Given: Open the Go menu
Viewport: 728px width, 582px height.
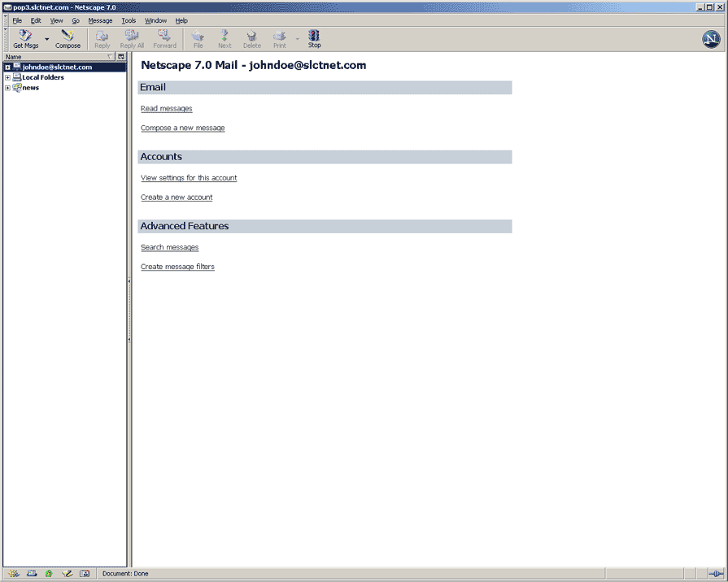Looking at the screenshot, I should (76, 20).
